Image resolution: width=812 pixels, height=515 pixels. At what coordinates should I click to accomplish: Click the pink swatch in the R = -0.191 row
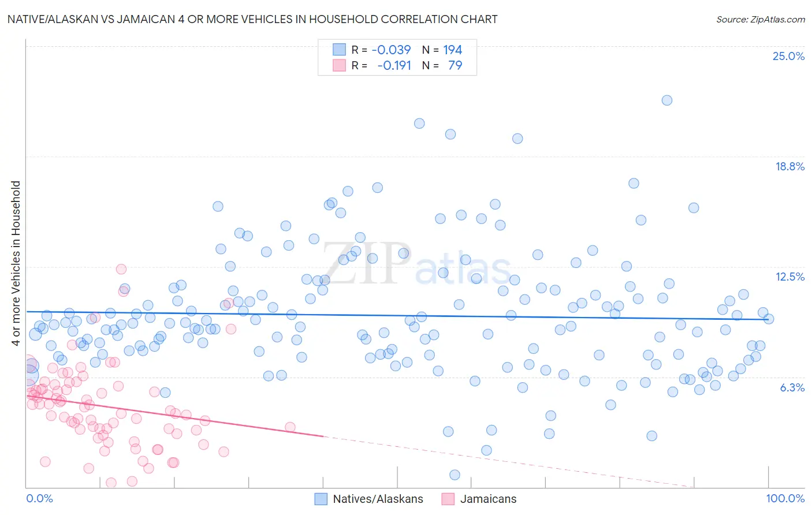(339, 65)
